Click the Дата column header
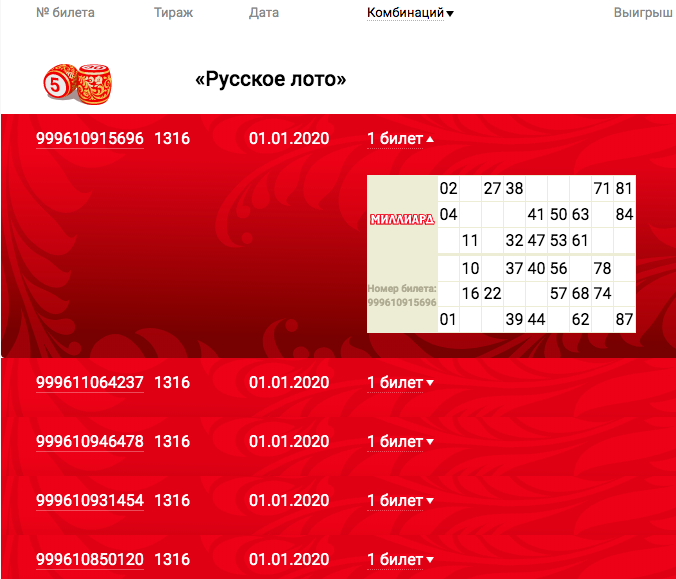676x579 pixels. [264, 13]
